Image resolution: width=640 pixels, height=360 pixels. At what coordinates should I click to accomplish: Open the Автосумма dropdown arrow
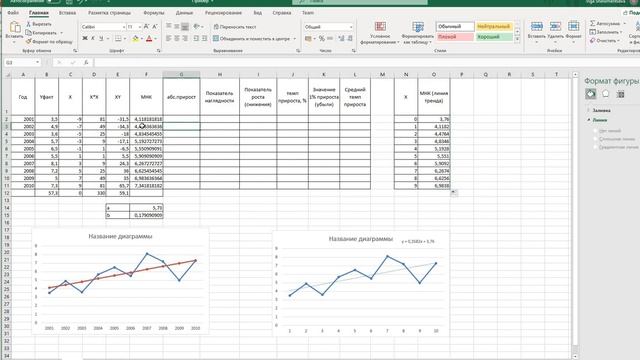[x=624, y=24]
